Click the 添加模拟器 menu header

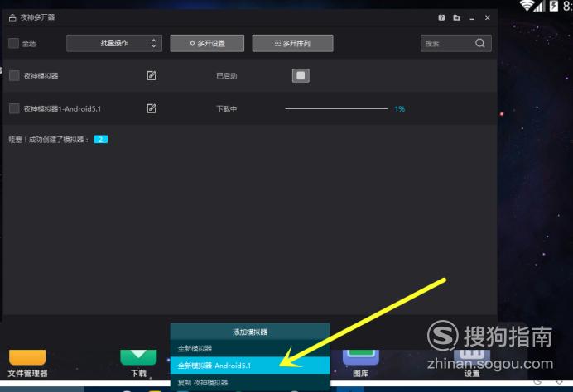[x=250, y=332]
